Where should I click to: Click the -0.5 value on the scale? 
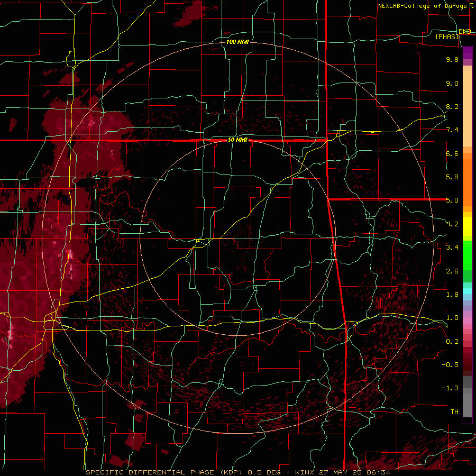[450, 365]
